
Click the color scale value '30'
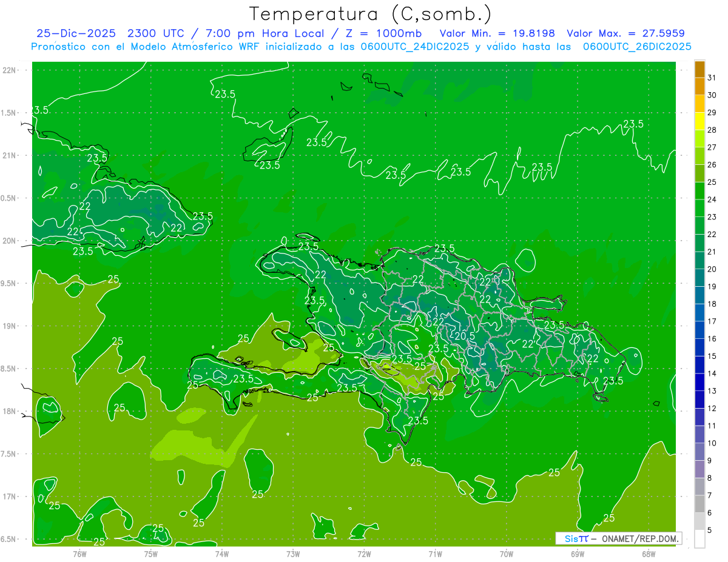tap(712, 95)
